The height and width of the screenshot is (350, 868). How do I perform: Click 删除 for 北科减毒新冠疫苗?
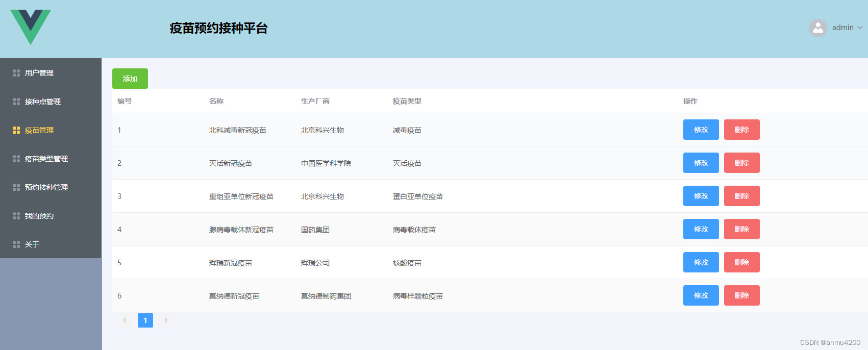[x=742, y=130]
